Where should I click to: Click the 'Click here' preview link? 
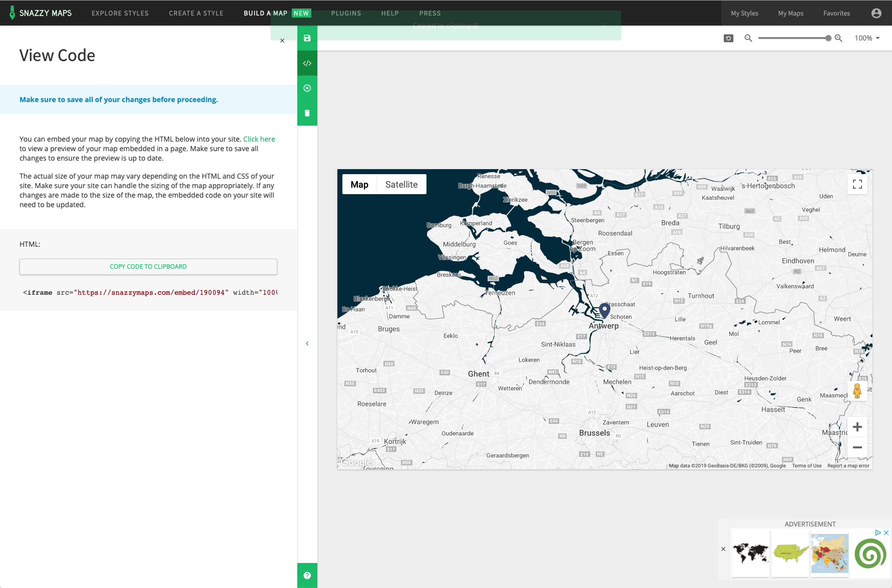point(259,139)
